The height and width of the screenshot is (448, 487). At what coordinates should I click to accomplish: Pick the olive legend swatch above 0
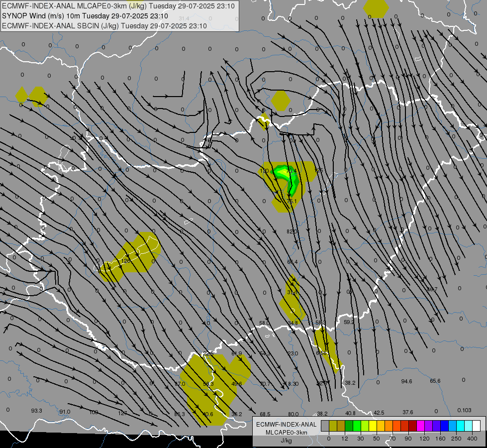pyautogui.click(x=333, y=426)
